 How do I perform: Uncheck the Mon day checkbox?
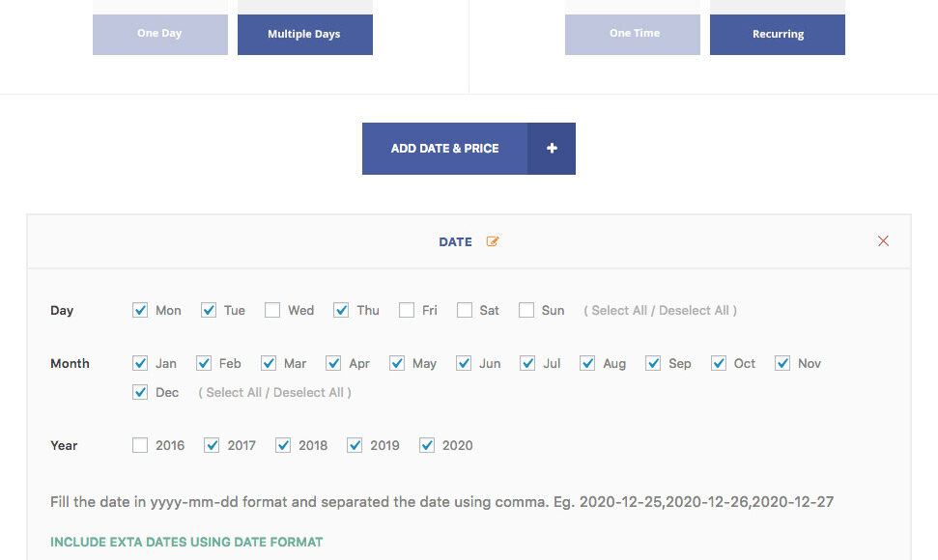[140, 310]
